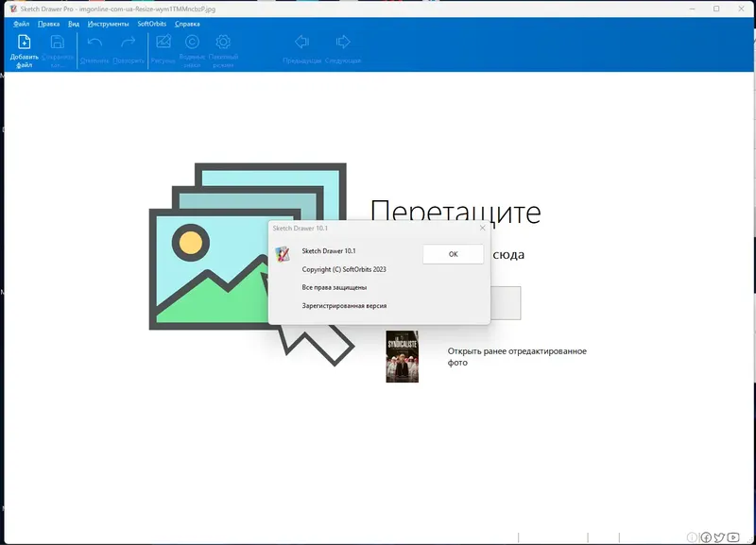This screenshot has width=756, height=545.
Task: Undo the last action with Отменить
Action: click(94, 43)
